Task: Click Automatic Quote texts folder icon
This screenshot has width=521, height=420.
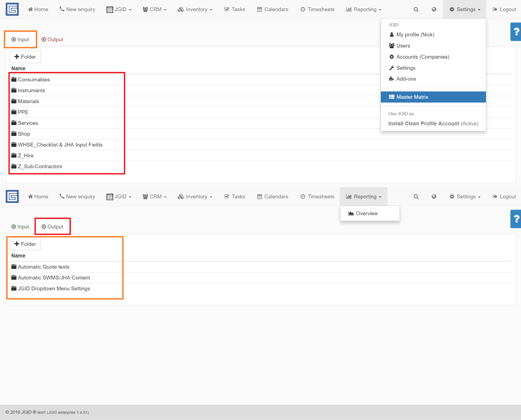Action: pos(14,266)
